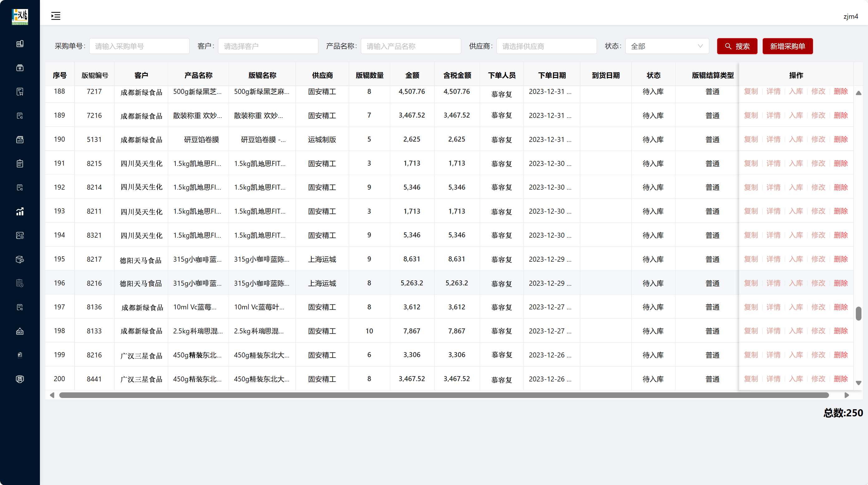Click 复制 for row 188

[x=751, y=91]
